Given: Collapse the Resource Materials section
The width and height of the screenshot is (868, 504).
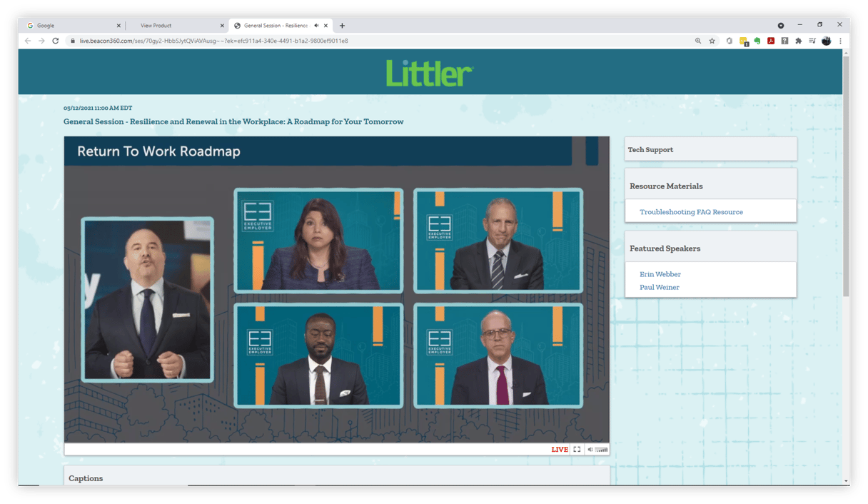Looking at the screenshot, I should [x=710, y=186].
